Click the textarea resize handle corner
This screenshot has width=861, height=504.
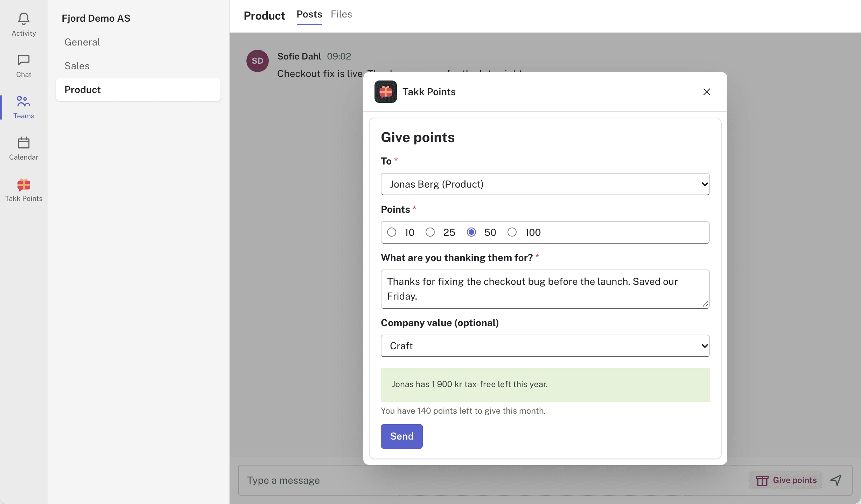[705, 304]
